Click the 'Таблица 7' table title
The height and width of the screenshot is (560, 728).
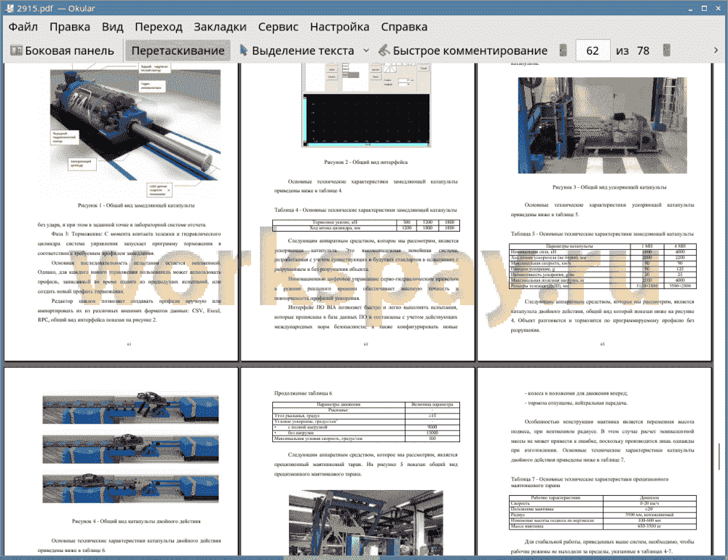[x=590, y=482]
